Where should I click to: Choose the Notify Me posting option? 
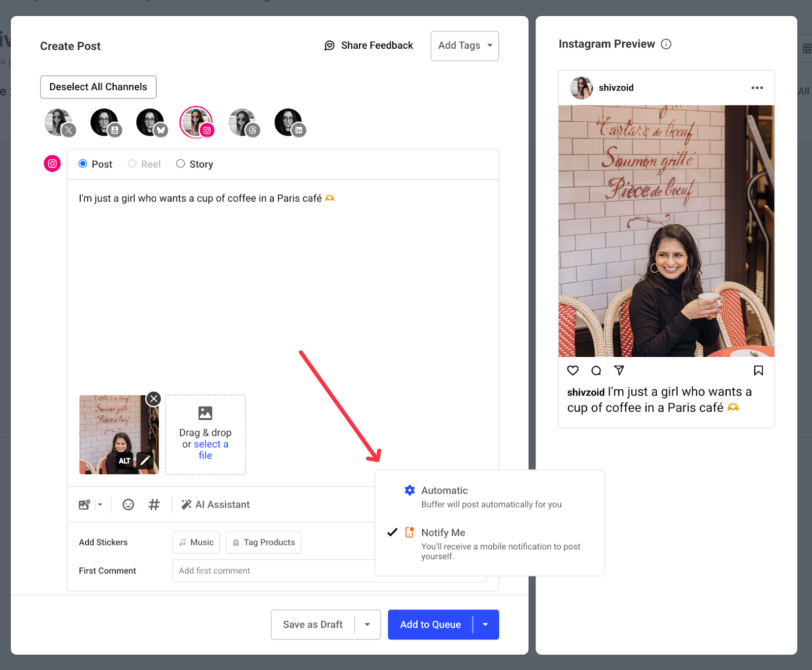(443, 532)
